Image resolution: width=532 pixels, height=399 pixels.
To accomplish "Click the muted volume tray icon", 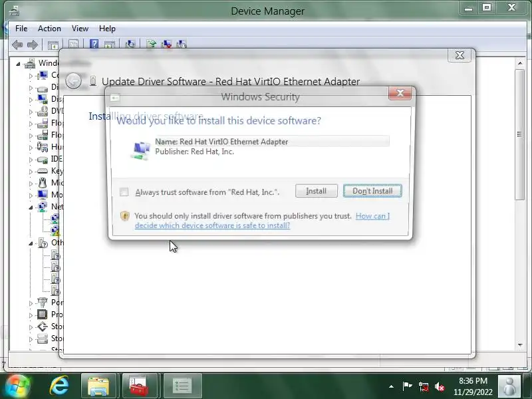I will (x=440, y=386).
